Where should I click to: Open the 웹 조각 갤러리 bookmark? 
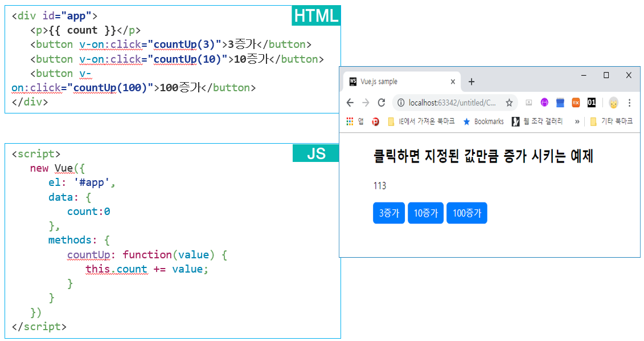coord(537,121)
